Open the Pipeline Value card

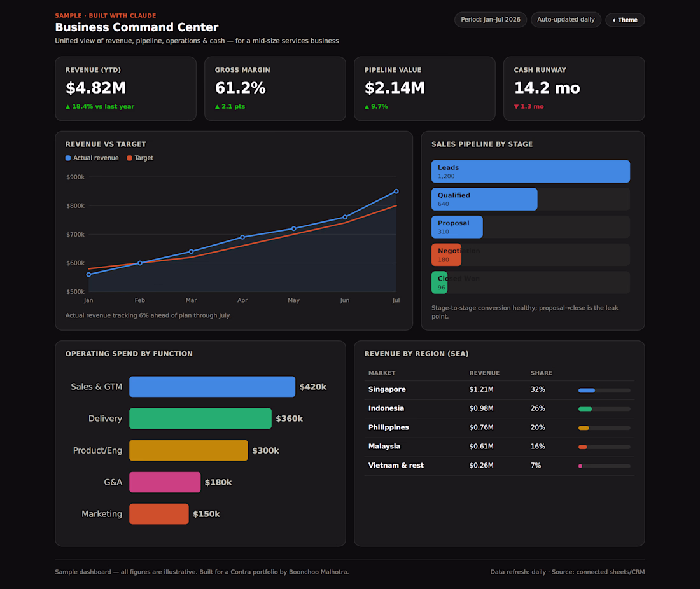pyautogui.click(x=424, y=88)
